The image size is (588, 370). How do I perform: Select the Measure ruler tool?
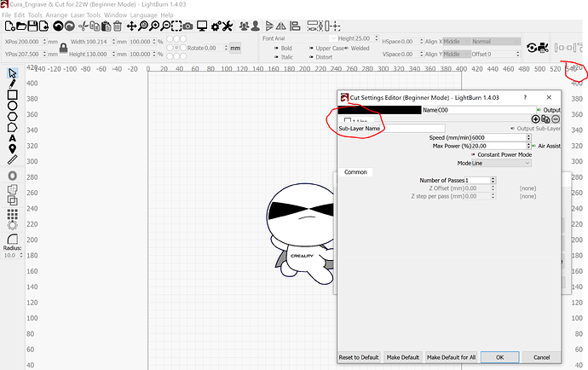13,160
